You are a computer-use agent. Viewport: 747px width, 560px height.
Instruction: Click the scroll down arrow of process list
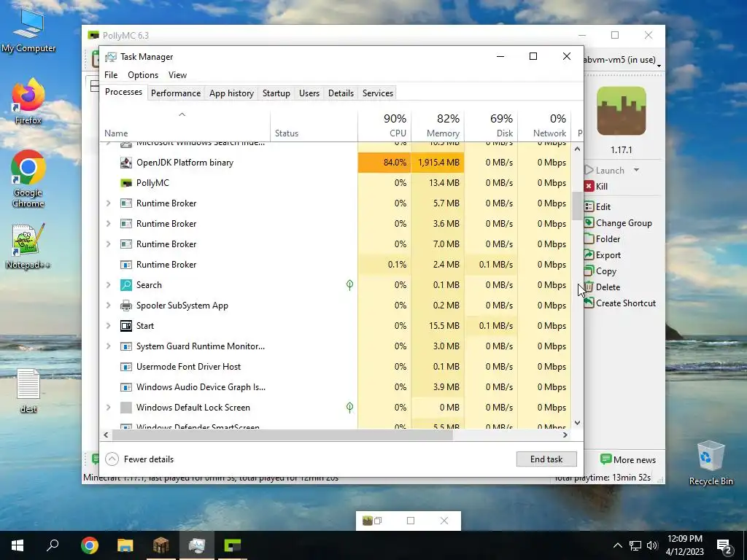coord(578,423)
